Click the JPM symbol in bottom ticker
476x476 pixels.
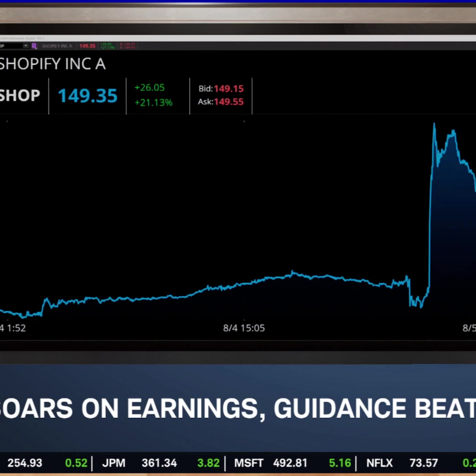point(114,463)
